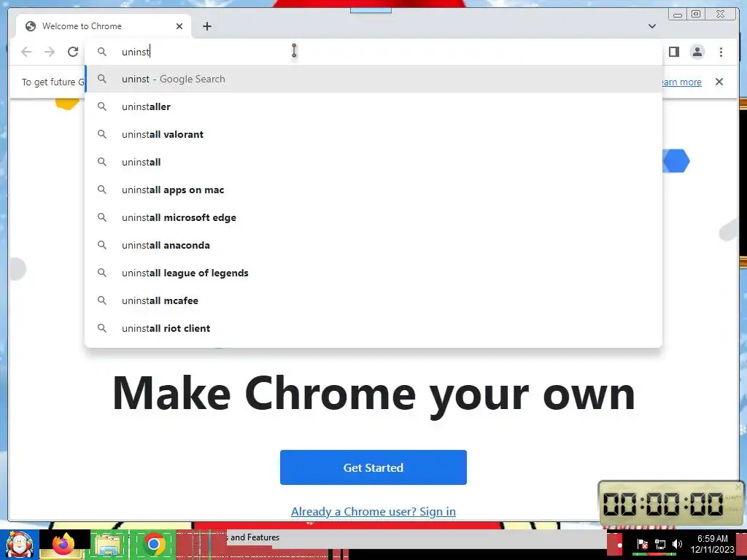Select the Welcome to Chrome tab
The height and width of the screenshot is (560, 747).
click(x=104, y=26)
